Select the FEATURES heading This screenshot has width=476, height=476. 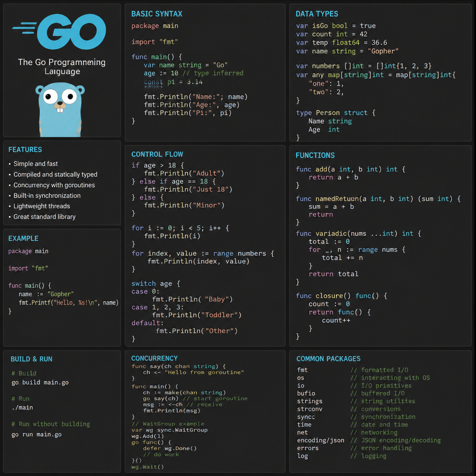[25, 150]
